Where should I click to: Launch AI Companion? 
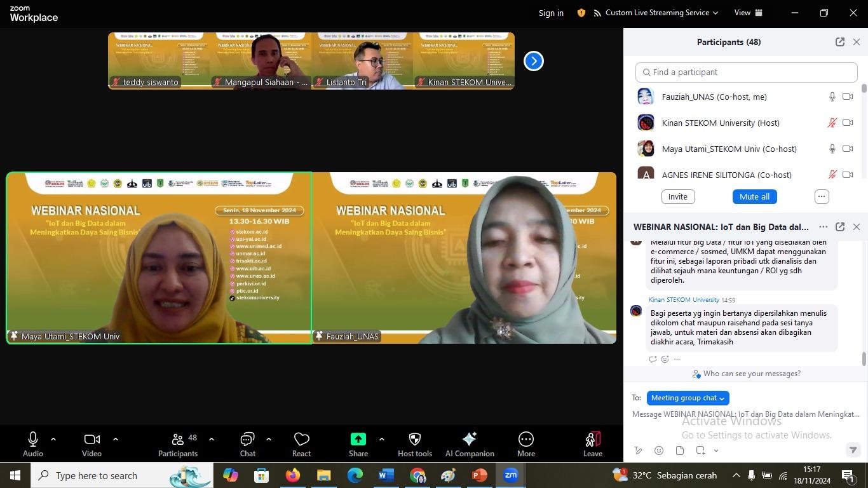470,444
